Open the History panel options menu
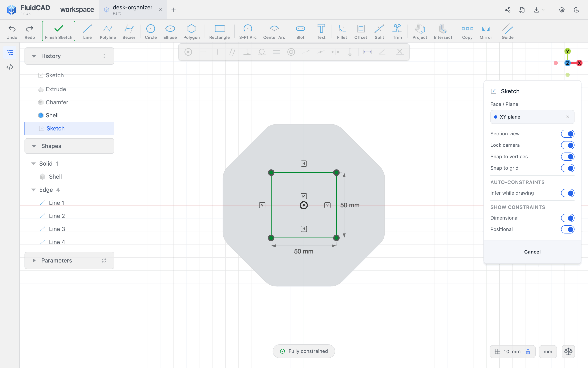 tap(104, 56)
